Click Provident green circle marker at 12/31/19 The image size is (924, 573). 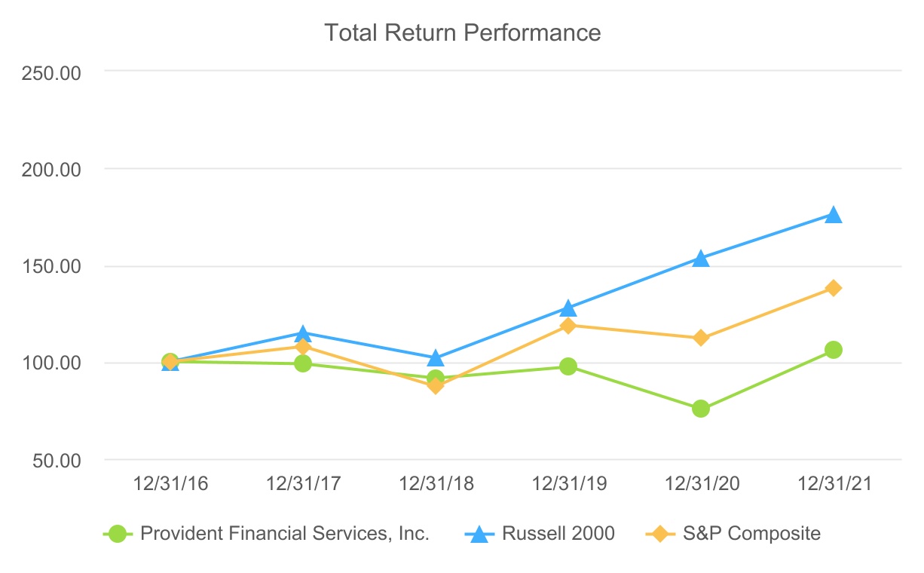click(568, 366)
